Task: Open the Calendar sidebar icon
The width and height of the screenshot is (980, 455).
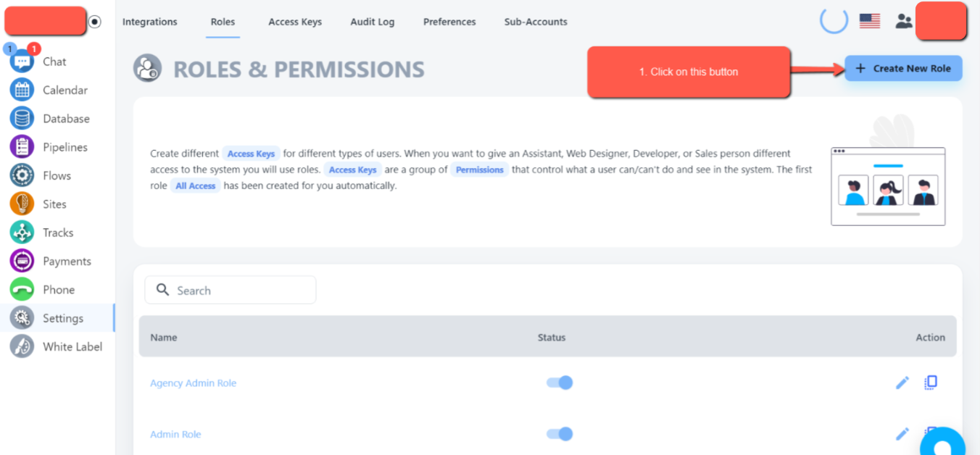Action: [x=22, y=91]
